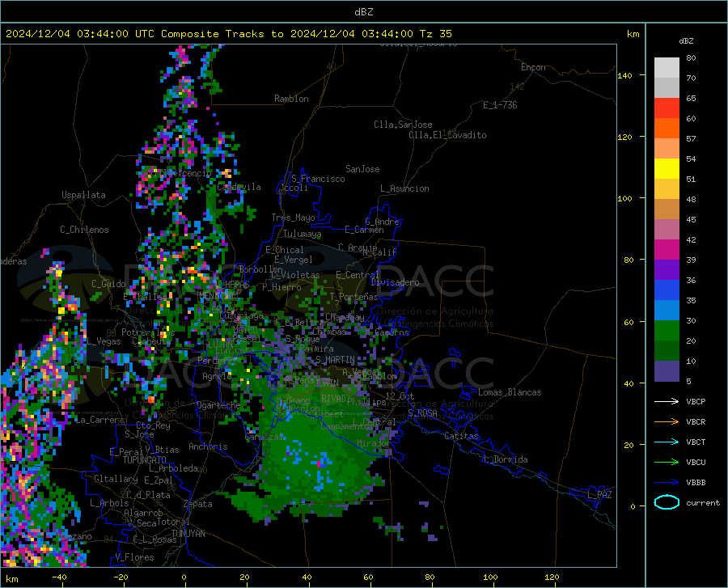Image resolution: width=728 pixels, height=588 pixels.
Task: Click the L_PAZ label at right edge
Action: point(599,495)
